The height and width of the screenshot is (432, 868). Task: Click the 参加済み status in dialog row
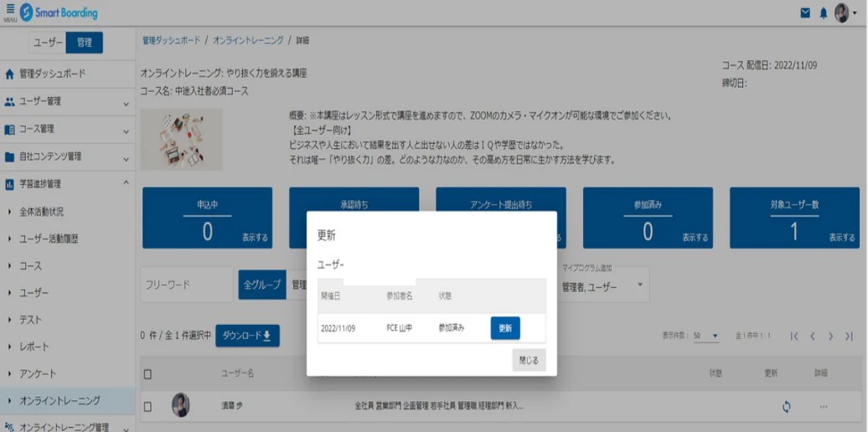451,328
